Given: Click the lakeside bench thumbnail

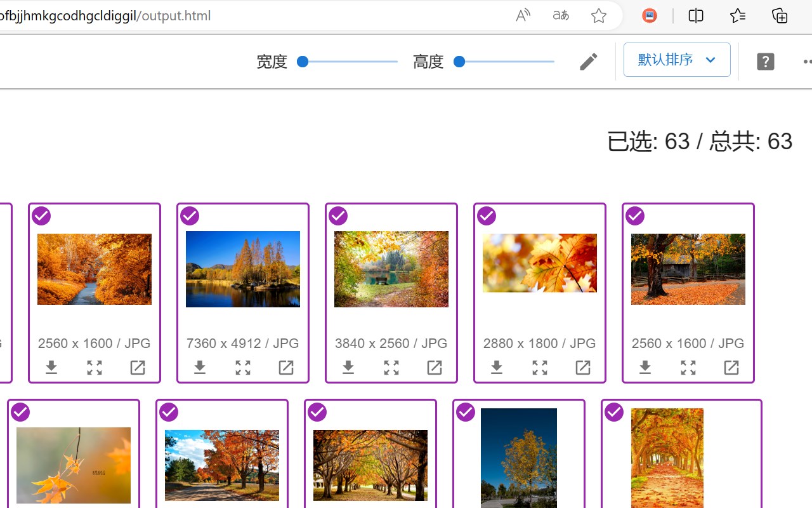Looking at the screenshot, I should [x=391, y=269].
